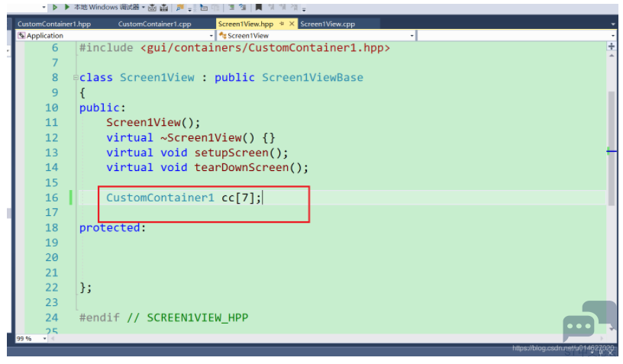Click the outlined play icon in toolbar
Screen dimensions: 623x364
(x=55, y=7)
